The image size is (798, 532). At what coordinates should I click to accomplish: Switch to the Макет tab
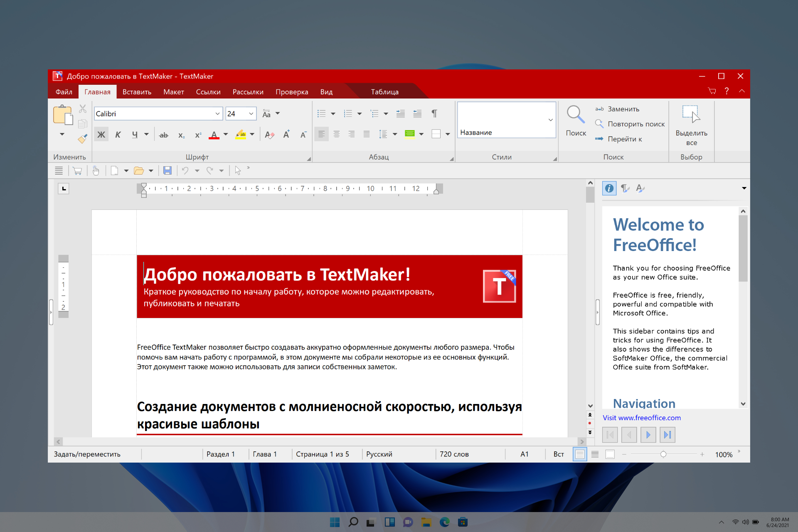point(173,92)
